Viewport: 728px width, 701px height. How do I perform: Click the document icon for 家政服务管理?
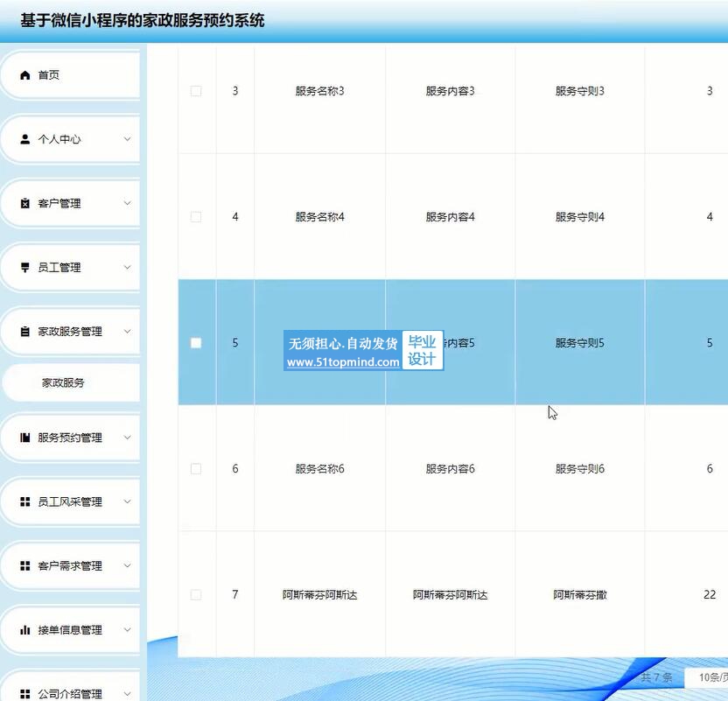point(25,332)
